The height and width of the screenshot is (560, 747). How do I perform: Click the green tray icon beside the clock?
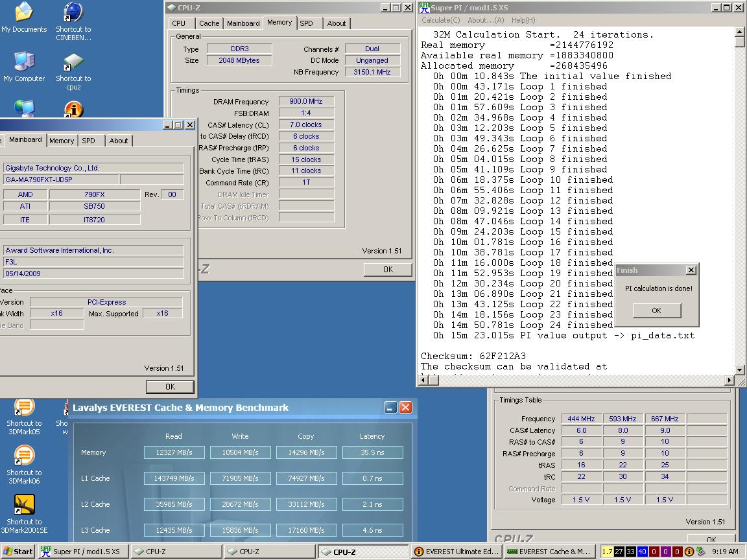coord(700,552)
